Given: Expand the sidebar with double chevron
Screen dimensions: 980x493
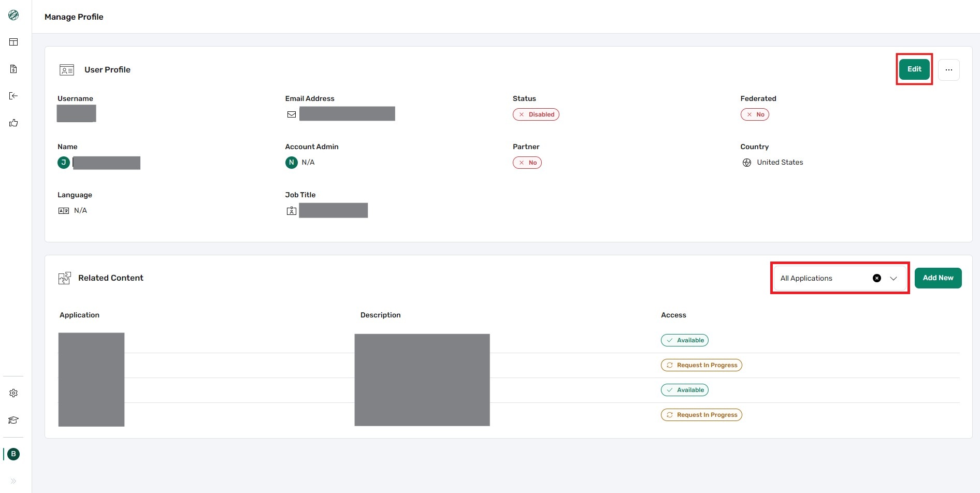Looking at the screenshot, I should 13,481.
